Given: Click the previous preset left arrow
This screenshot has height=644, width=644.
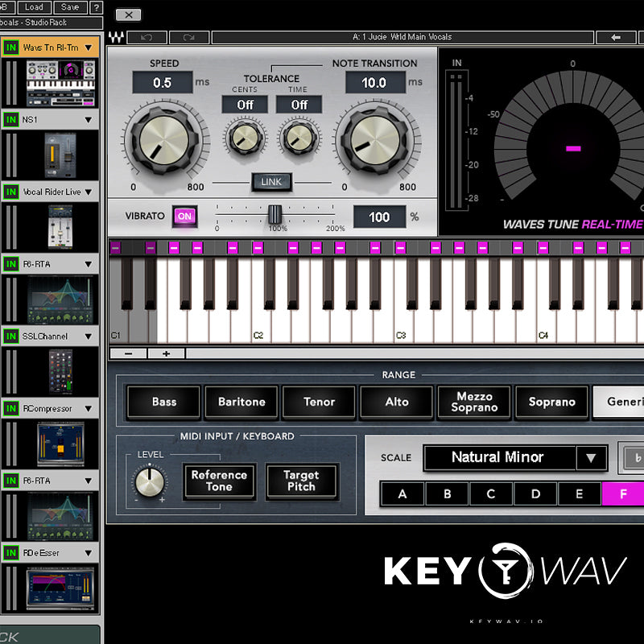Looking at the screenshot, I should (616, 37).
